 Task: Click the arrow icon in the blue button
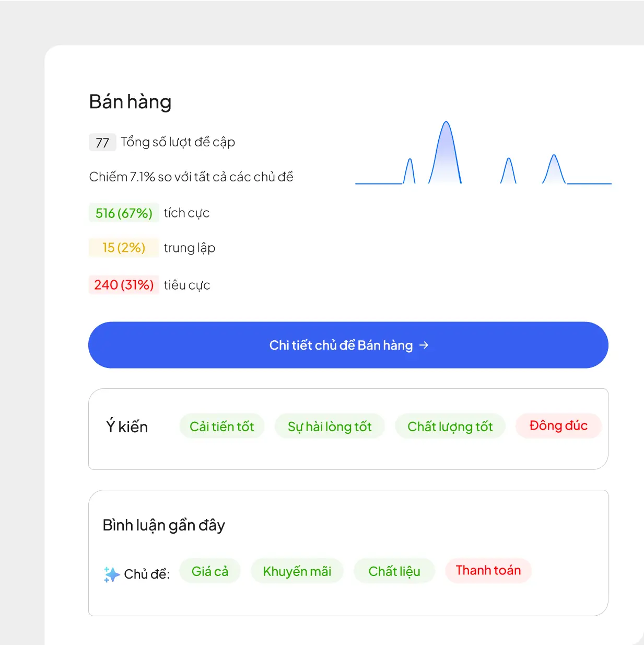(x=424, y=345)
